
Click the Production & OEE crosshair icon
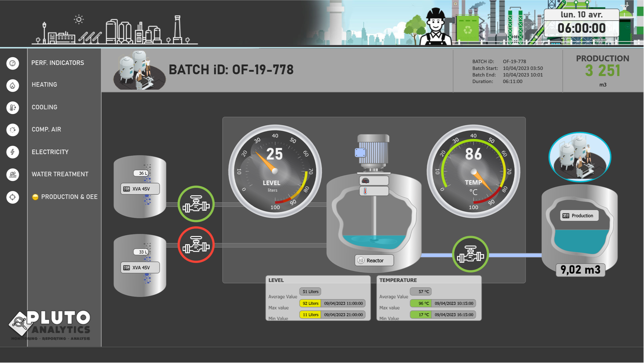[x=12, y=197]
